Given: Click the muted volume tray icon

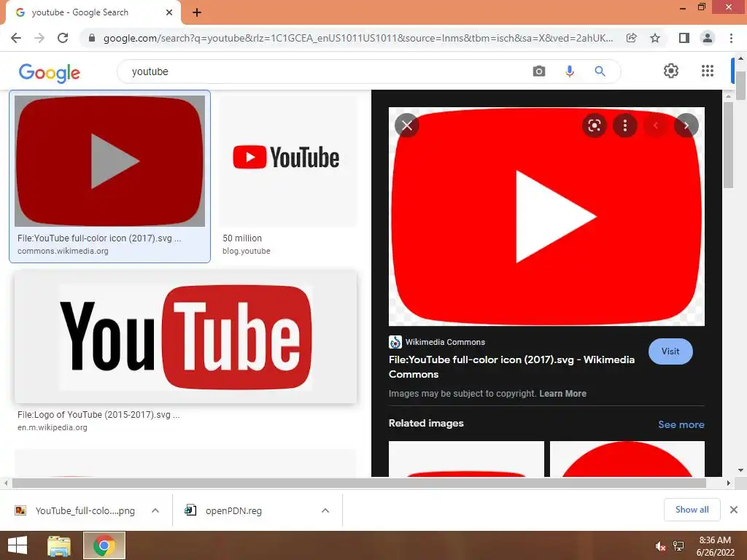Looking at the screenshot, I should tap(660, 546).
